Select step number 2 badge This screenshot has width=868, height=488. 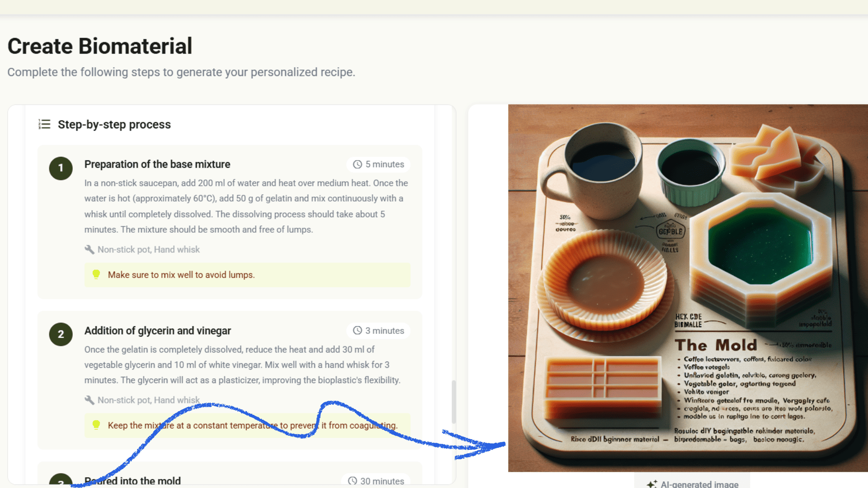point(61,334)
